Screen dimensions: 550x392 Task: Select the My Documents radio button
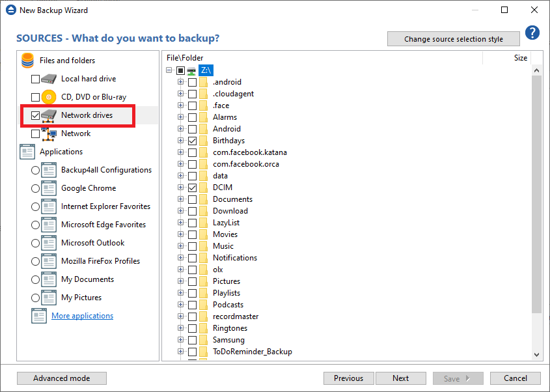tap(35, 280)
